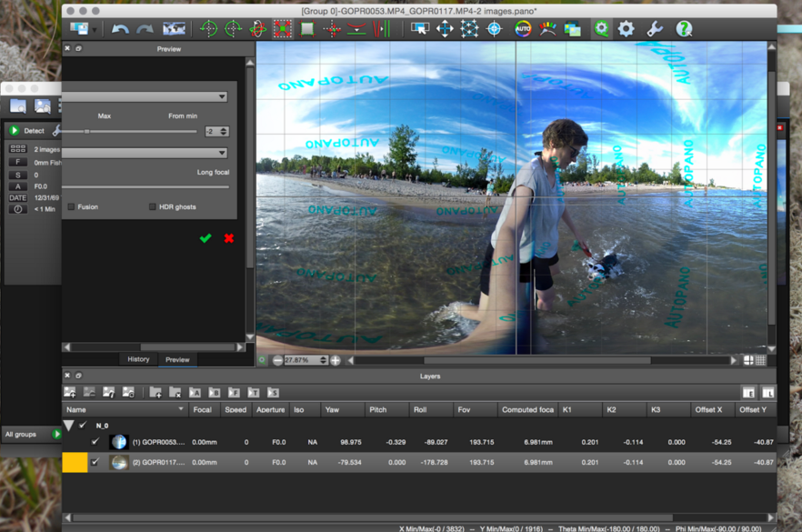802x532 pixels.
Task: Open the control points editor icon
Action: 469,29
